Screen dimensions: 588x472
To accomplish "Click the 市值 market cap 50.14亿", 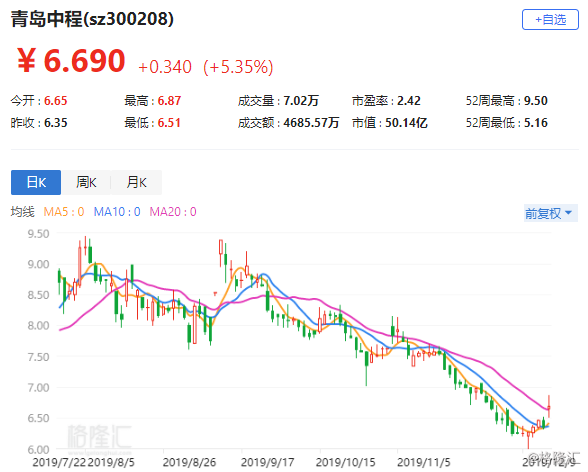I will (x=406, y=123).
